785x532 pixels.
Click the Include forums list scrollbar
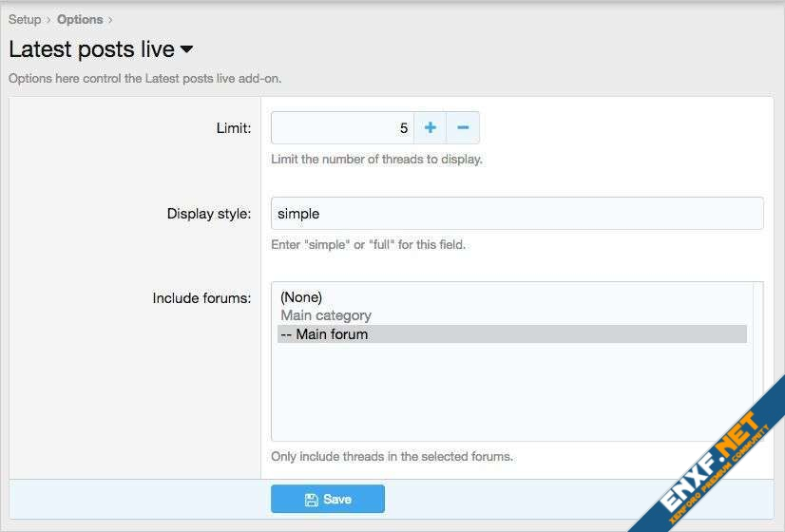click(x=756, y=361)
